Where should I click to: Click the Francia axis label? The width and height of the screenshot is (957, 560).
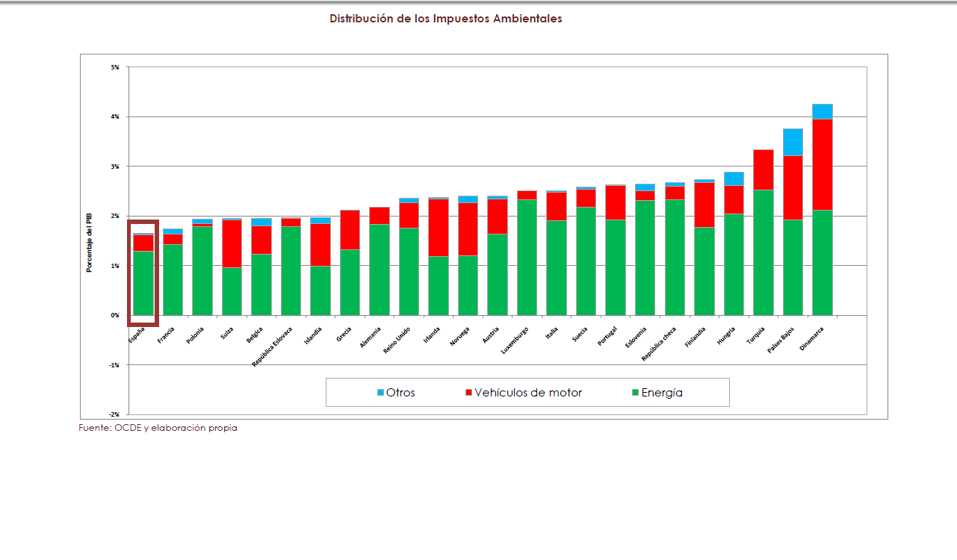[167, 335]
